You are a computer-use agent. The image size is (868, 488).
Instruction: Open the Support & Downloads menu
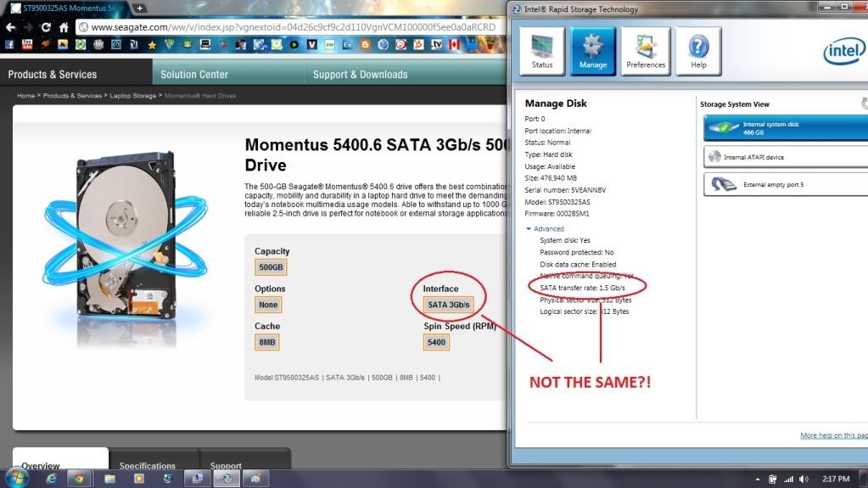[x=361, y=74]
